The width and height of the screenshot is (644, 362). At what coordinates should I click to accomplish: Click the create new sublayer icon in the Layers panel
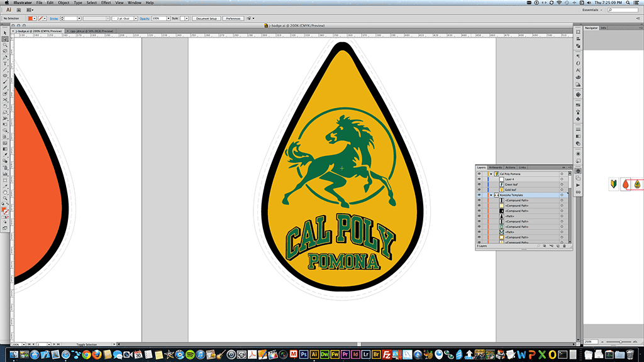551,246
